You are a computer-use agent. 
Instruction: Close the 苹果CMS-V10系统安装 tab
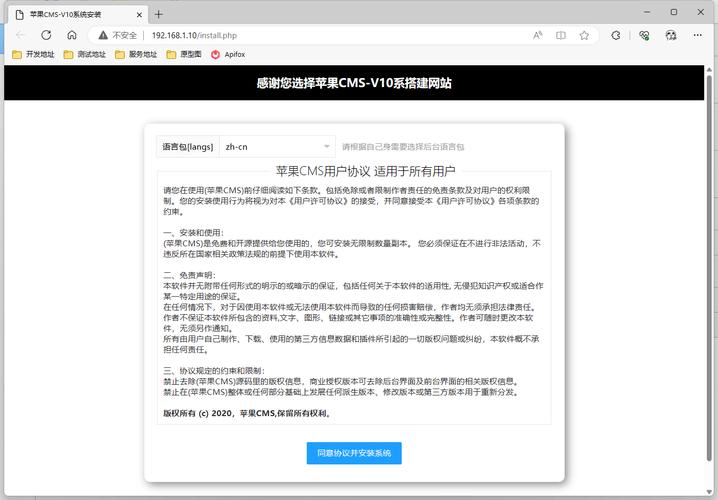[139, 15]
